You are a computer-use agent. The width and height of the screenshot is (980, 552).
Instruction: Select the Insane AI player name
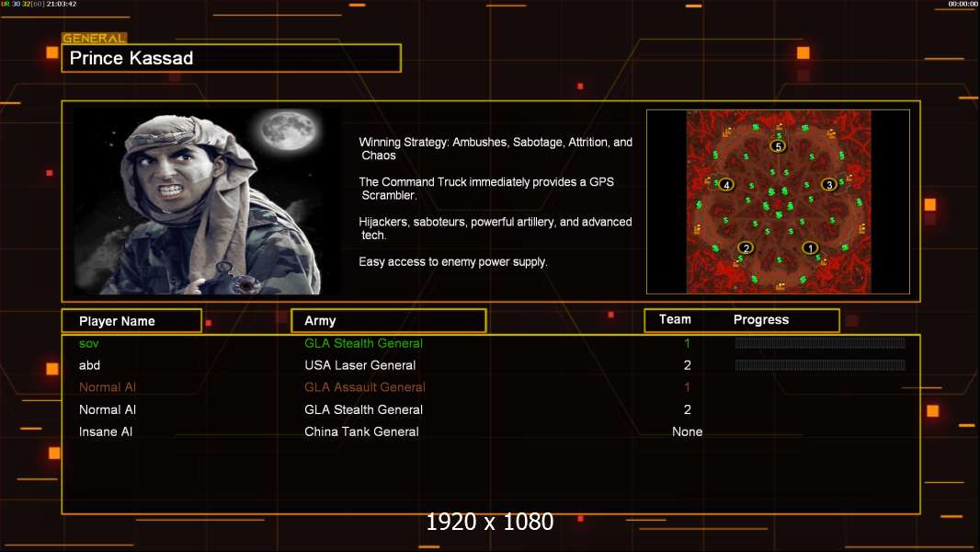coord(106,431)
